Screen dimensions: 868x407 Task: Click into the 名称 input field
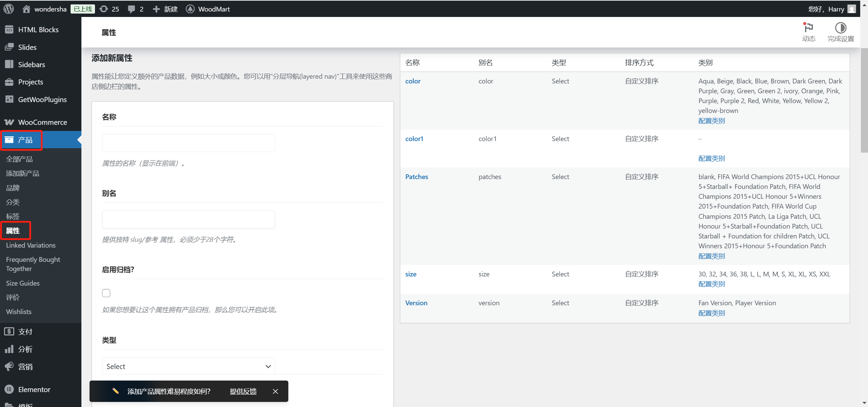coord(188,143)
